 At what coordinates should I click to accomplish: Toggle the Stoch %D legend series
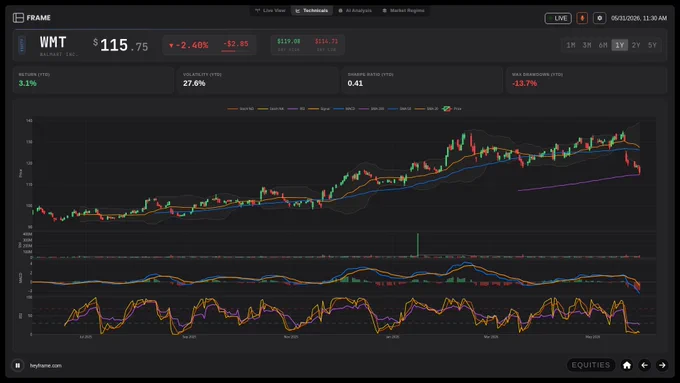coord(241,109)
